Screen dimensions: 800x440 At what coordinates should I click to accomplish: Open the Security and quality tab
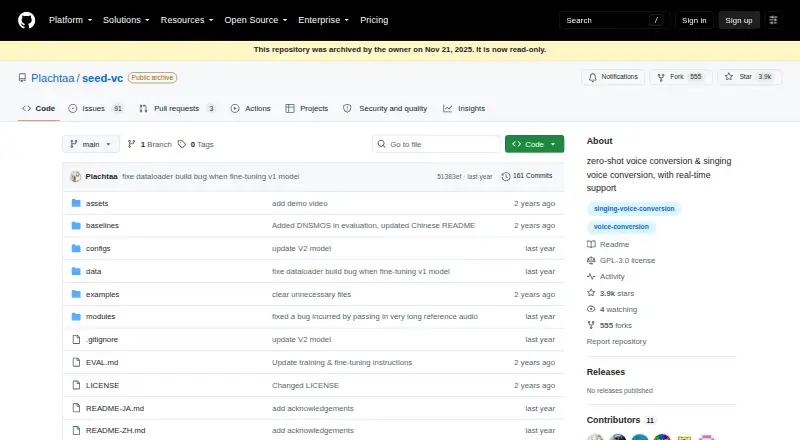click(385, 108)
